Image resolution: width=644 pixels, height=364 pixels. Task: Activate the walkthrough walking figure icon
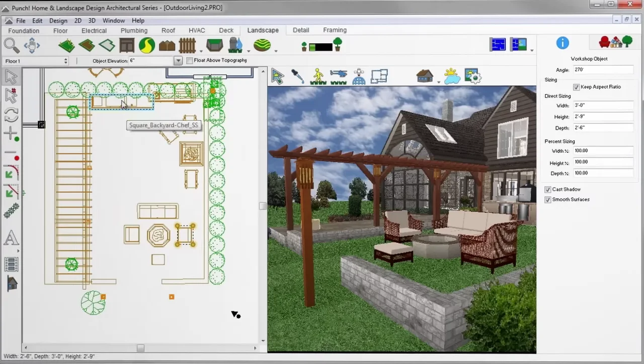click(x=318, y=76)
